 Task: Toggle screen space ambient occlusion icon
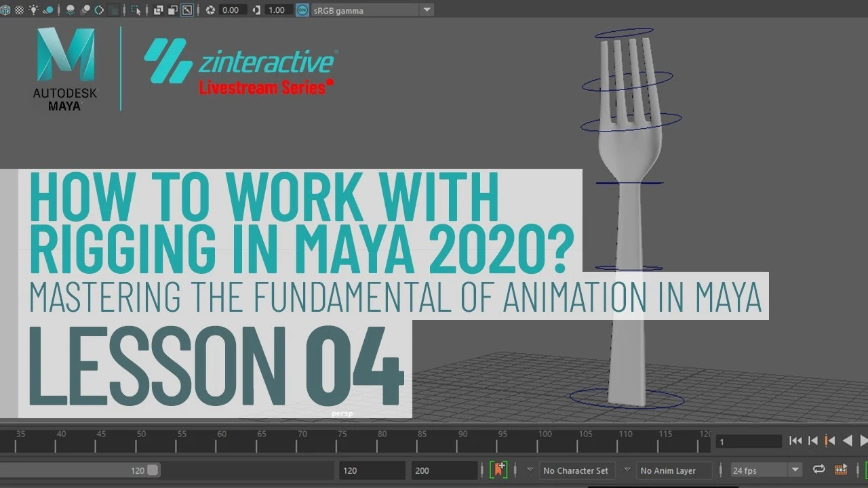(x=70, y=10)
